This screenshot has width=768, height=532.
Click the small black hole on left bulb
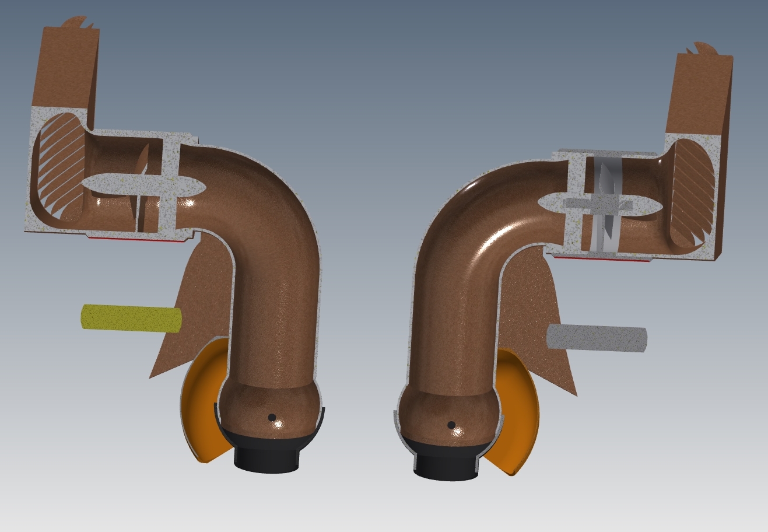[x=271, y=417]
